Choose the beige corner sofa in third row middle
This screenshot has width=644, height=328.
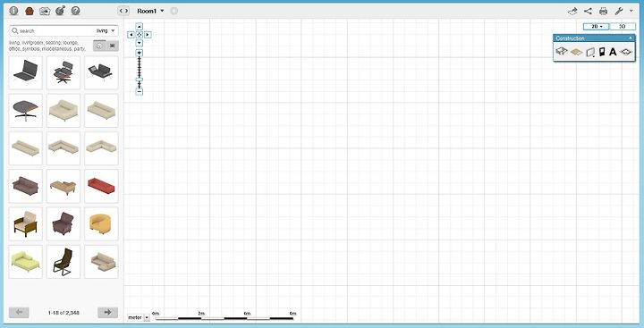point(64,148)
